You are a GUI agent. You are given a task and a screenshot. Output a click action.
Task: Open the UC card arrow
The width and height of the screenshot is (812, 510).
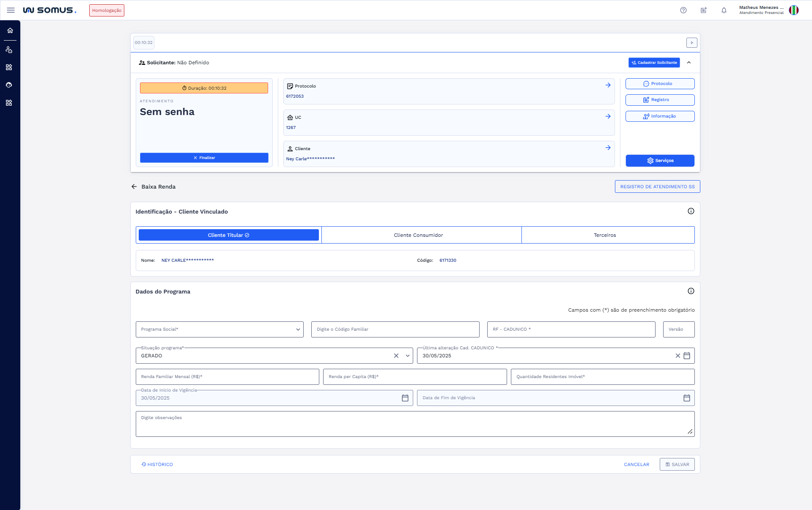pyautogui.click(x=608, y=116)
